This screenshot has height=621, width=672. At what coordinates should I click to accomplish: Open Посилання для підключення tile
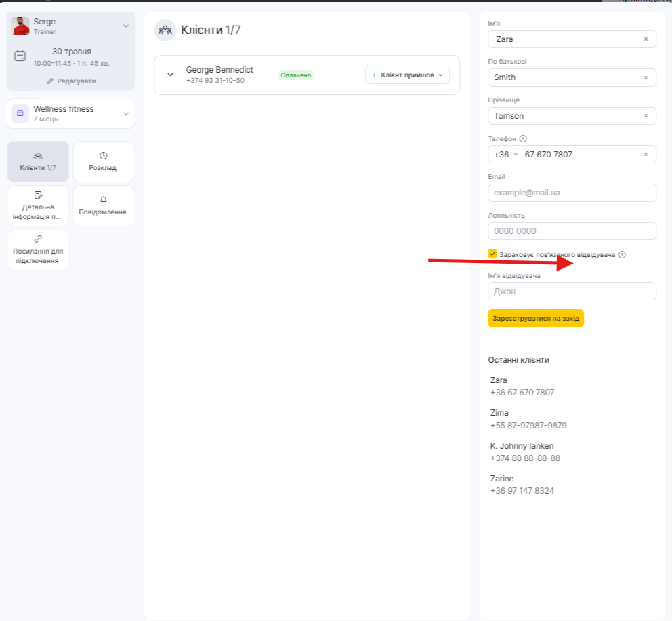[x=38, y=249]
